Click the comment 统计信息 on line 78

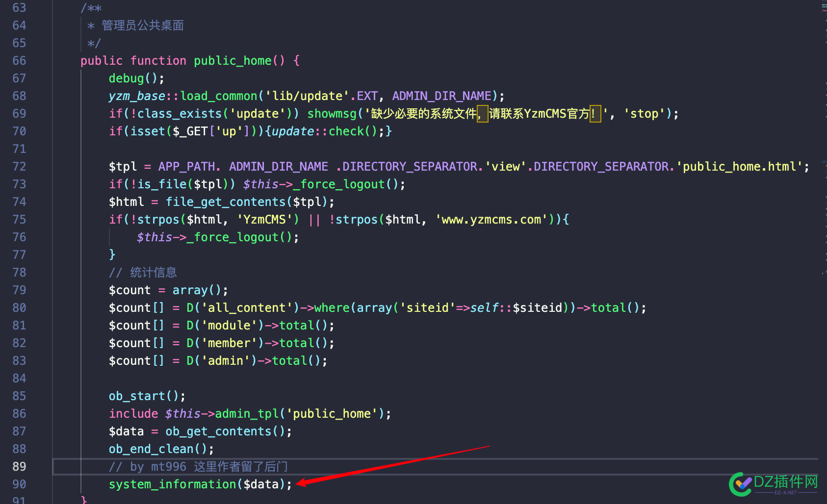(154, 273)
